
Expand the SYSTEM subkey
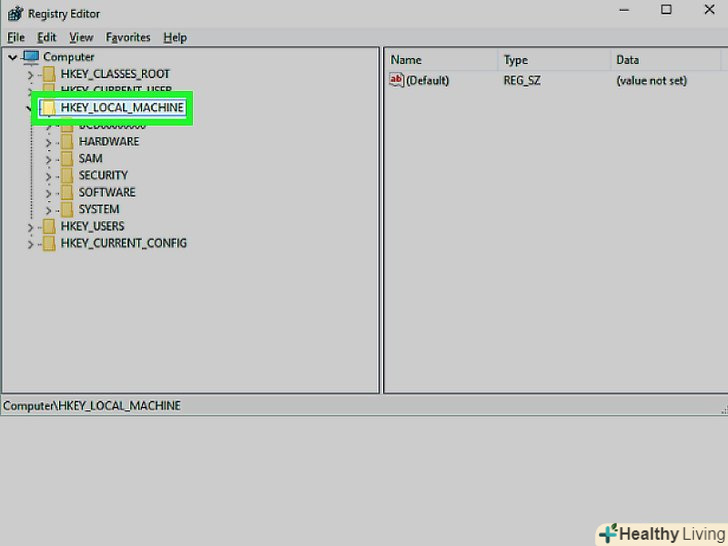48,210
